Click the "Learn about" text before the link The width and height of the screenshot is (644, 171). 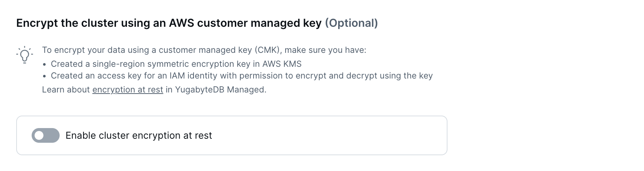tap(66, 90)
